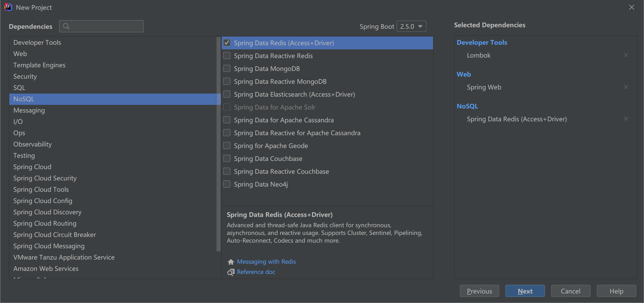
Task: Open Amazon Web Services category
Action: [x=113, y=269]
